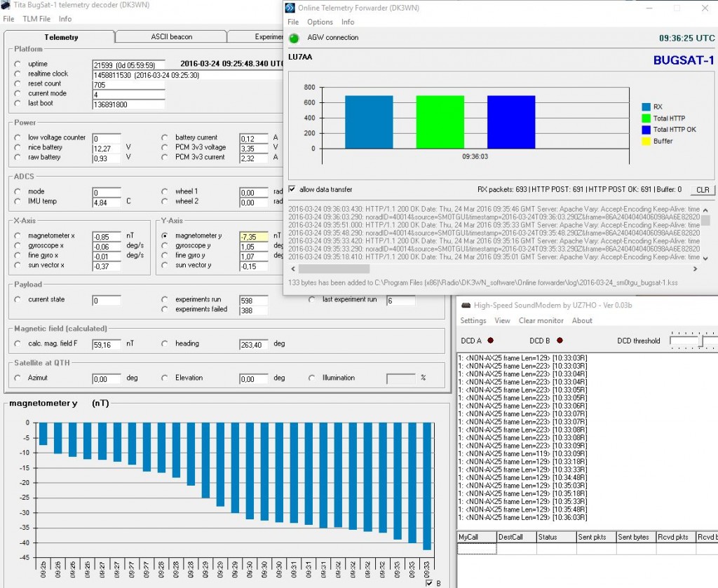The image size is (718, 588).
Task: Click the DCD threshold slider
Action: click(x=700, y=341)
